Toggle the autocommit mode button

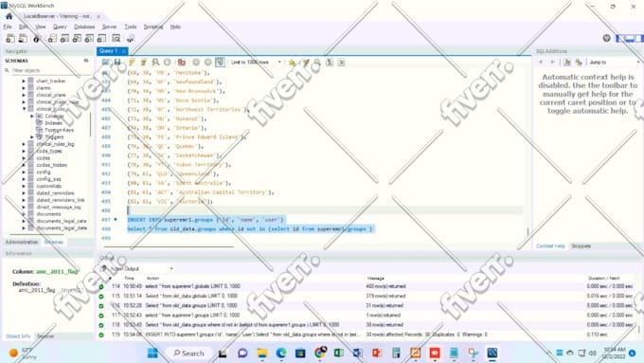220,62
